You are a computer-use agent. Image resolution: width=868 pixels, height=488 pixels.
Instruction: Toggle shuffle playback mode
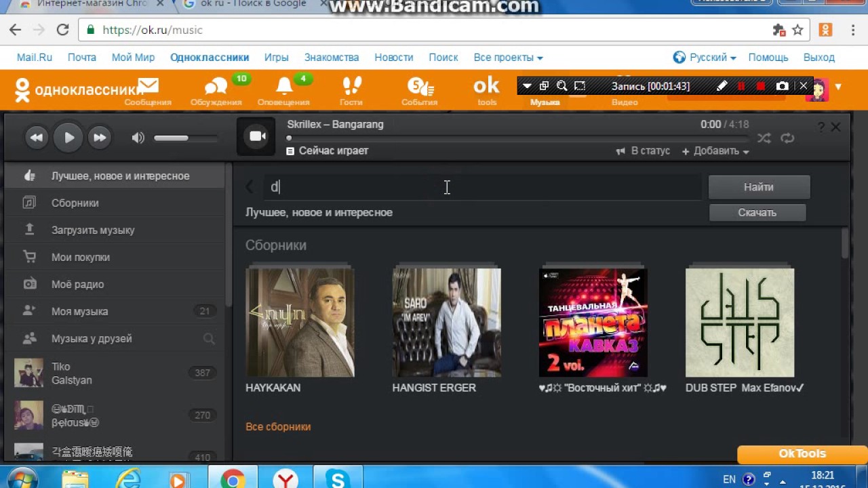point(764,138)
